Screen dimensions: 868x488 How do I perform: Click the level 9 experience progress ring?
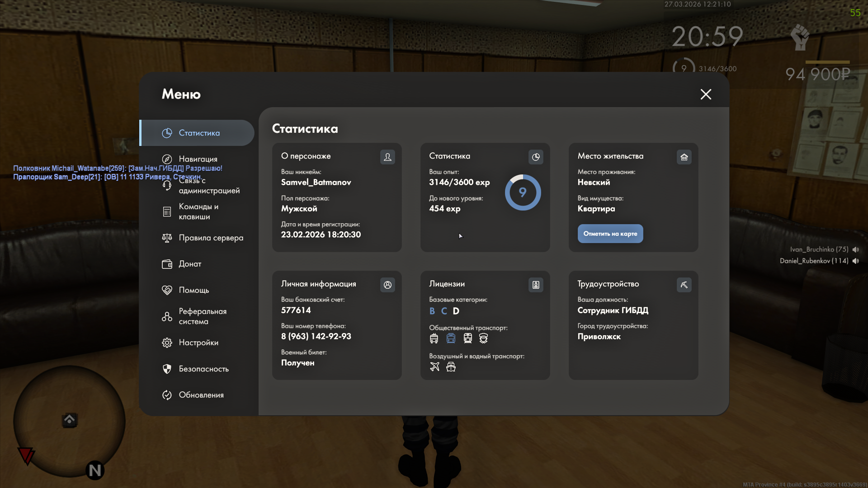pos(523,192)
